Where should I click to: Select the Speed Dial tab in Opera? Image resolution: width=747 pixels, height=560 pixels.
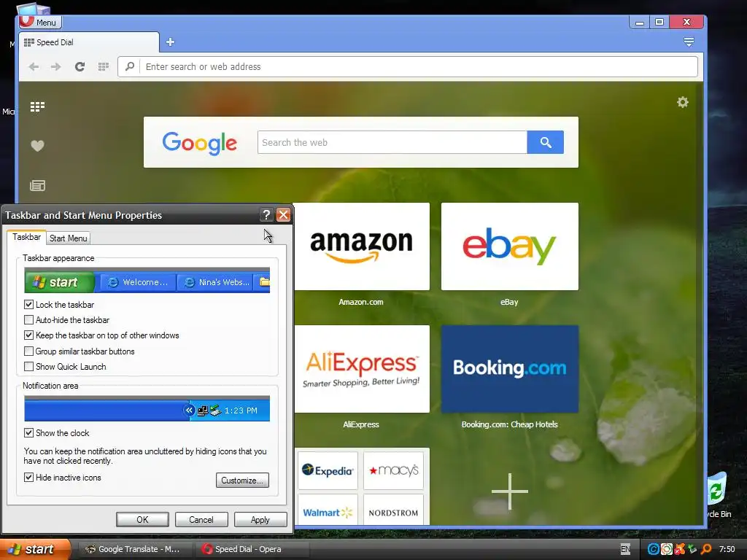pos(88,42)
